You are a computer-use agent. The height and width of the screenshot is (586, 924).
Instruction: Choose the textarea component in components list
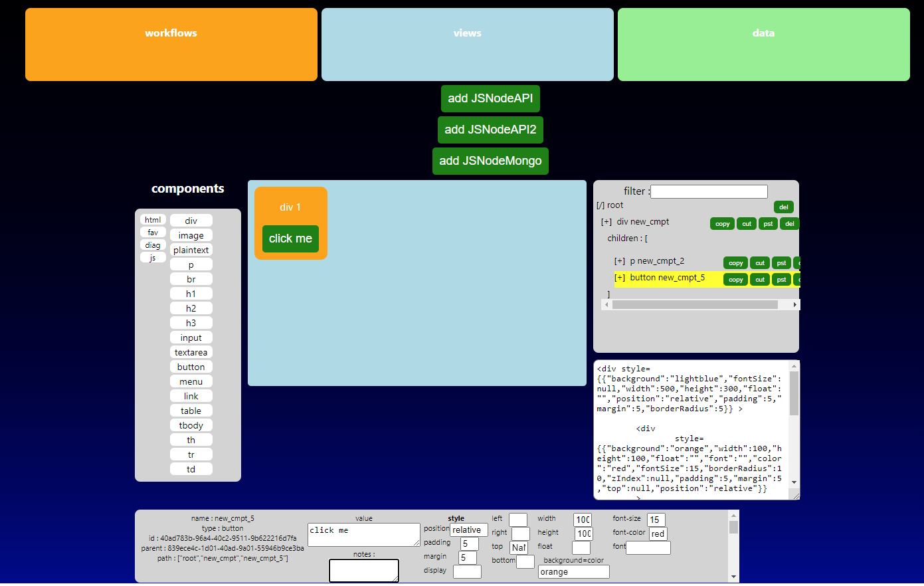pos(191,352)
